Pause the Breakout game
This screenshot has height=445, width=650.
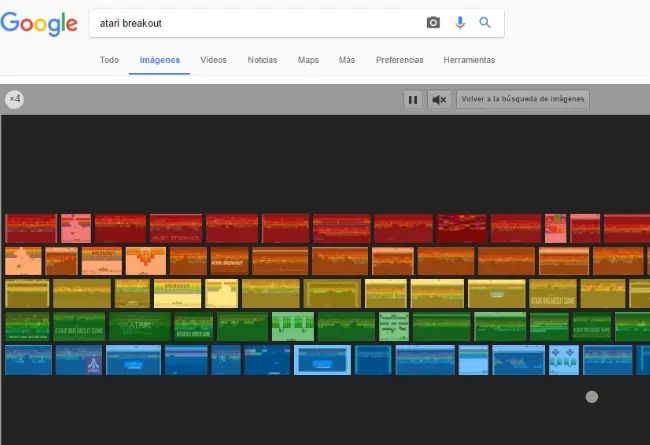coord(413,100)
